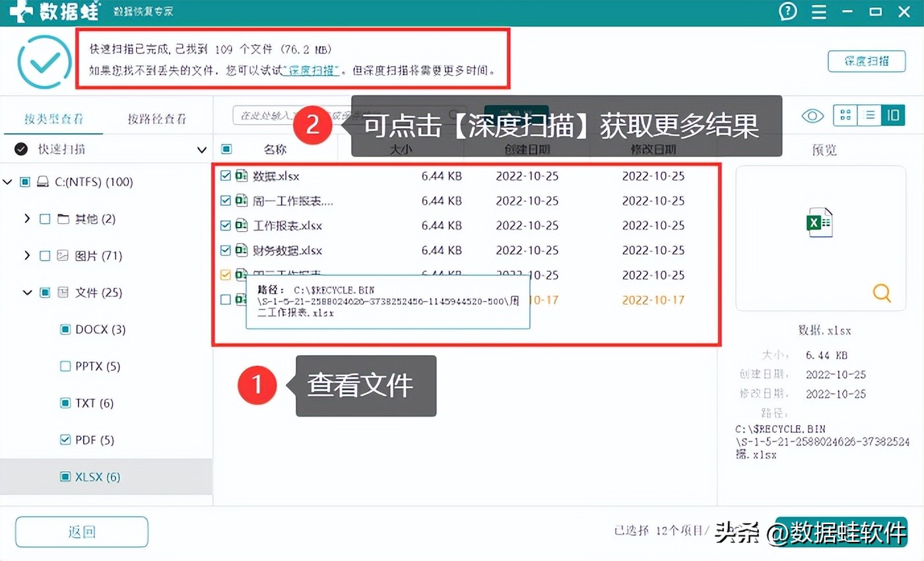Collapse the C:(NTFS) tree node
Viewport: 924px width, 561px height.
[7, 181]
